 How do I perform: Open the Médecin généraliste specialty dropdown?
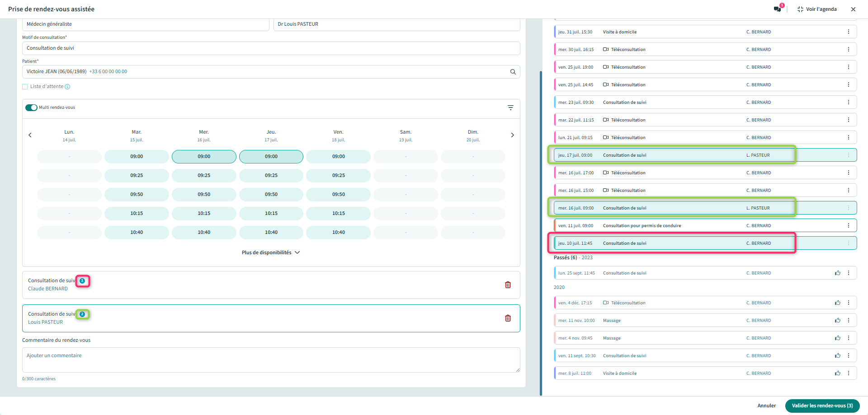click(x=145, y=24)
